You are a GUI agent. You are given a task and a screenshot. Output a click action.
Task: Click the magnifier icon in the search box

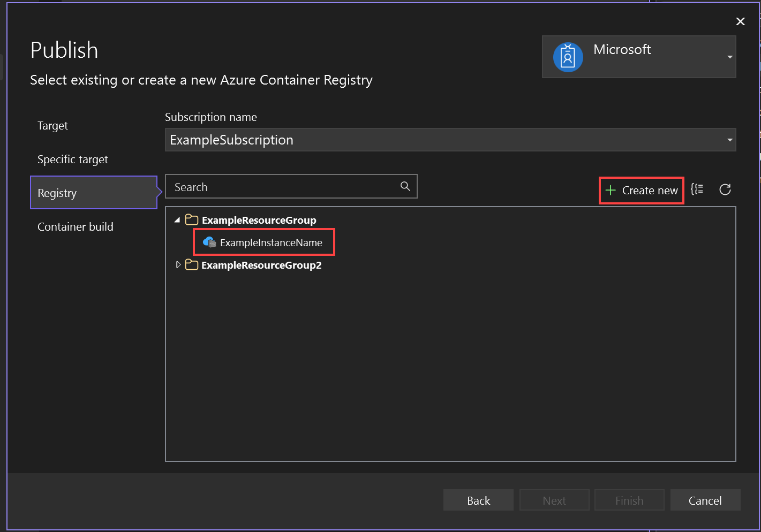click(405, 186)
